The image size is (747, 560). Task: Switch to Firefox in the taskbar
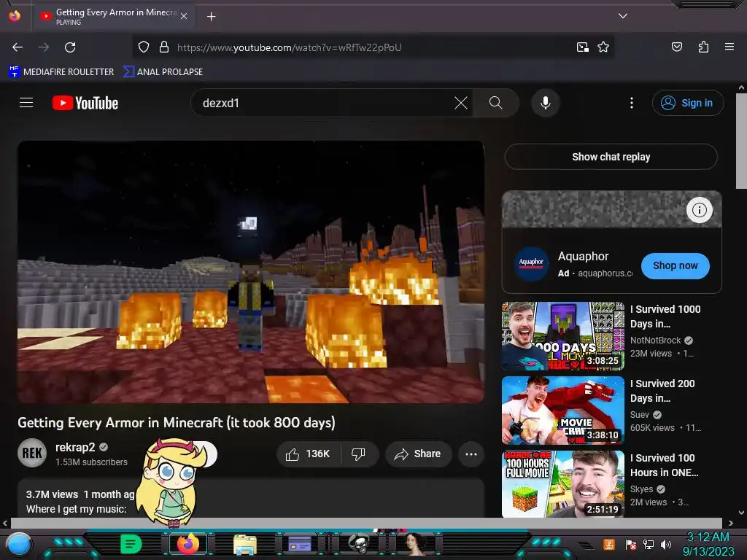[x=187, y=544]
